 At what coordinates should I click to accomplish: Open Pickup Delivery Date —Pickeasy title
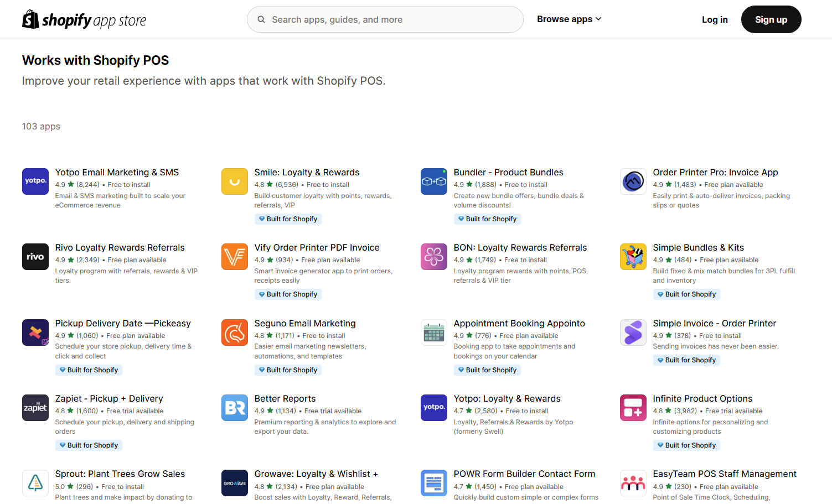pyautogui.click(x=123, y=323)
